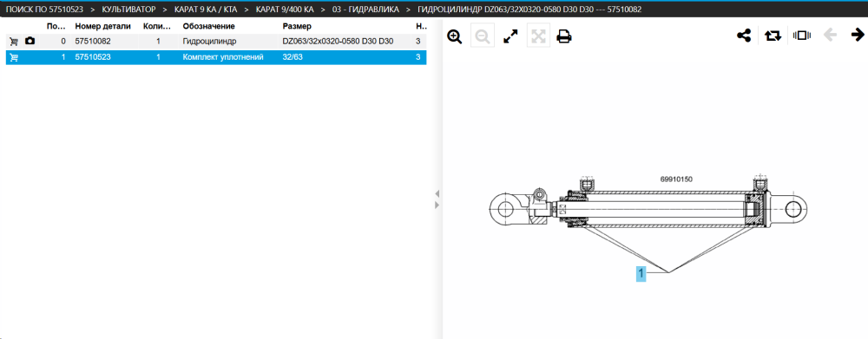Collapse the parts list with left splitter arrow
Screen dimensions: 868x339
[x=437, y=193]
